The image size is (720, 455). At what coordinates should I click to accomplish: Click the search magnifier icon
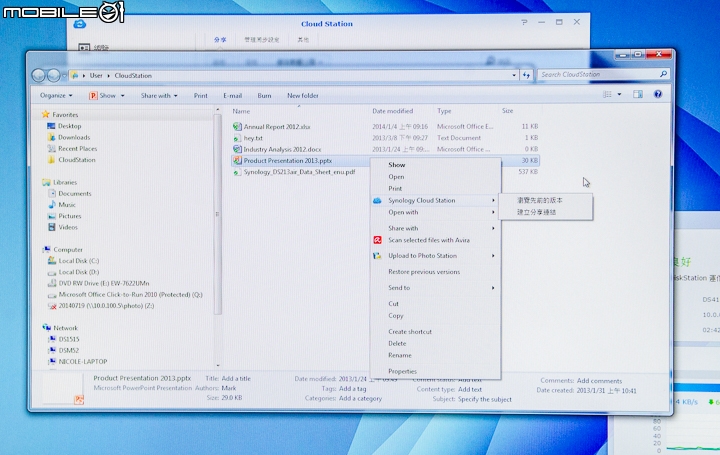tap(663, 74)
